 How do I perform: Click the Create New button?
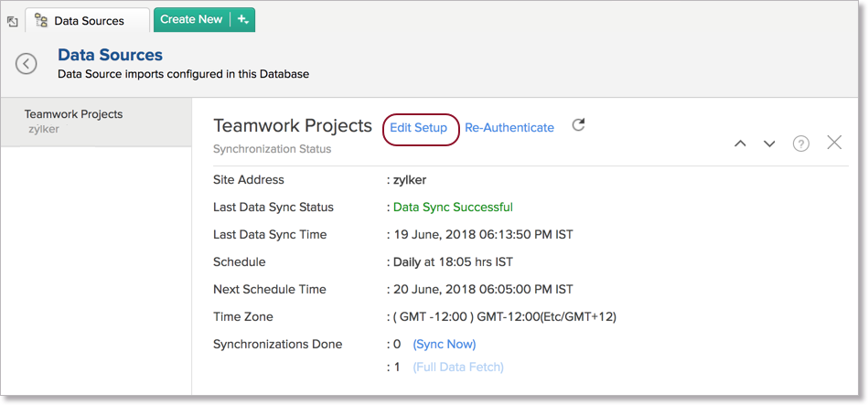coord(191,19)
